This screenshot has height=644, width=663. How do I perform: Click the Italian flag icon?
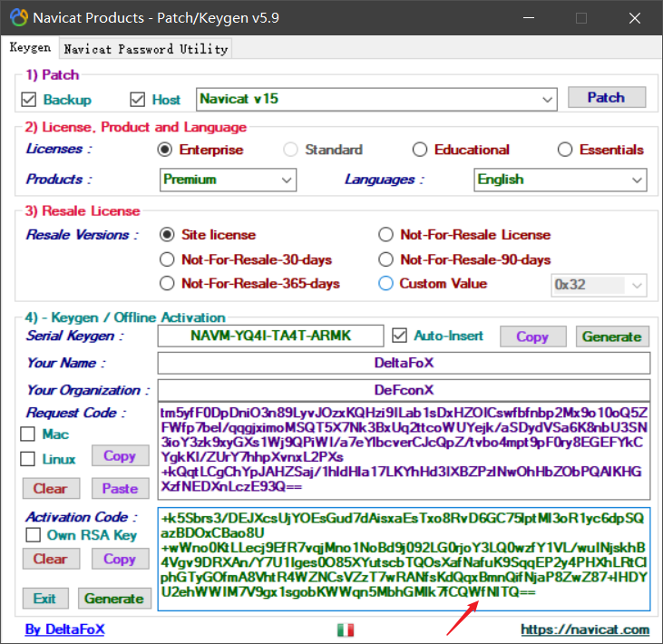[346, 630]
